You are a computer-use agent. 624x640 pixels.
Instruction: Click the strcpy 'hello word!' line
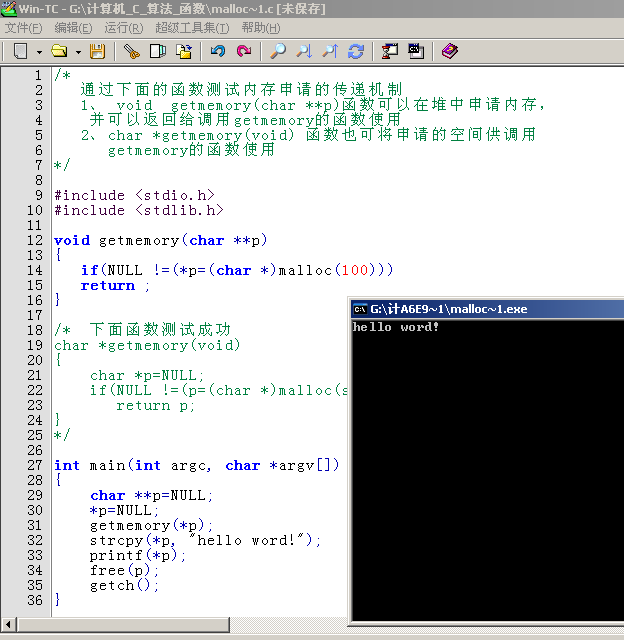tap(206, 540)
